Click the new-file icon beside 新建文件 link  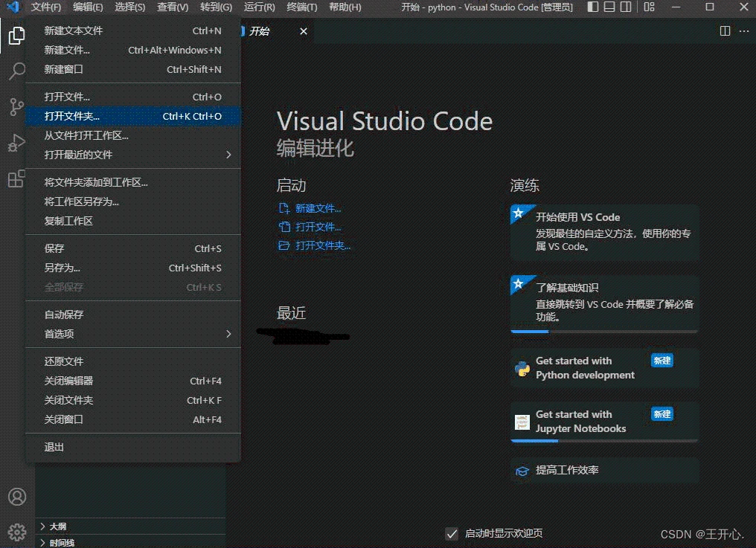284,208
